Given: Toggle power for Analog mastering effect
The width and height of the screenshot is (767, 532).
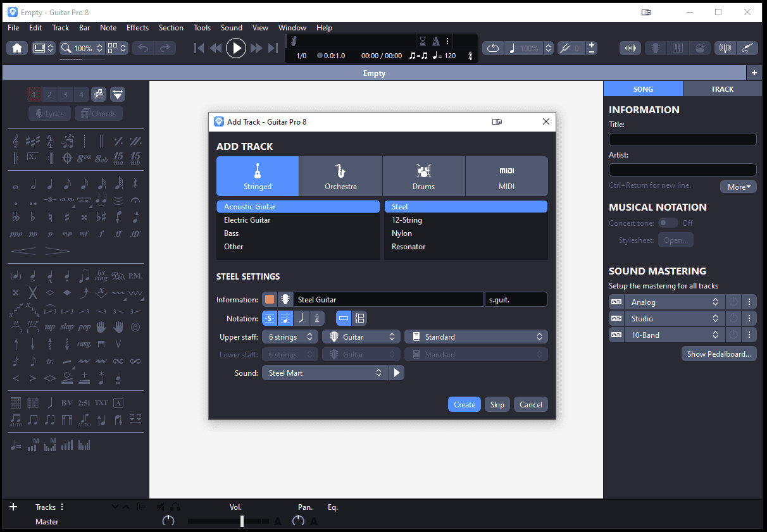Looking at the screenshot, I should (733, 302).
